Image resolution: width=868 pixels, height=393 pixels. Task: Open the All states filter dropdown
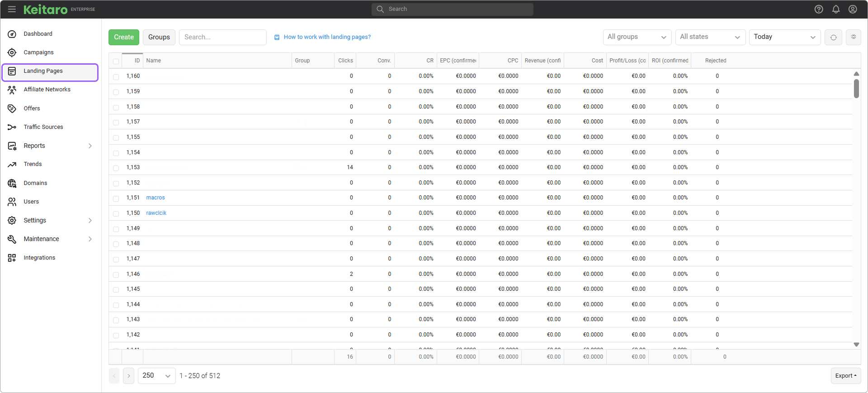[710, 37]
